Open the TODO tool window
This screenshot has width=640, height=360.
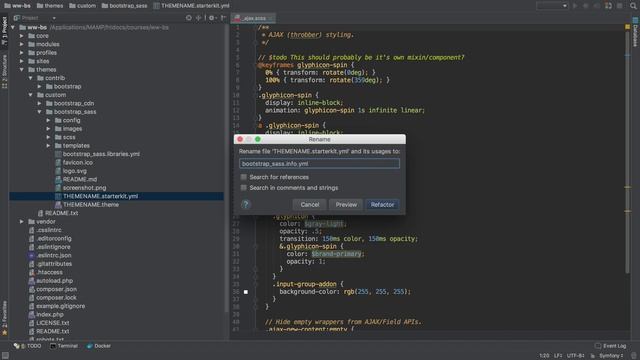point(28,346)
